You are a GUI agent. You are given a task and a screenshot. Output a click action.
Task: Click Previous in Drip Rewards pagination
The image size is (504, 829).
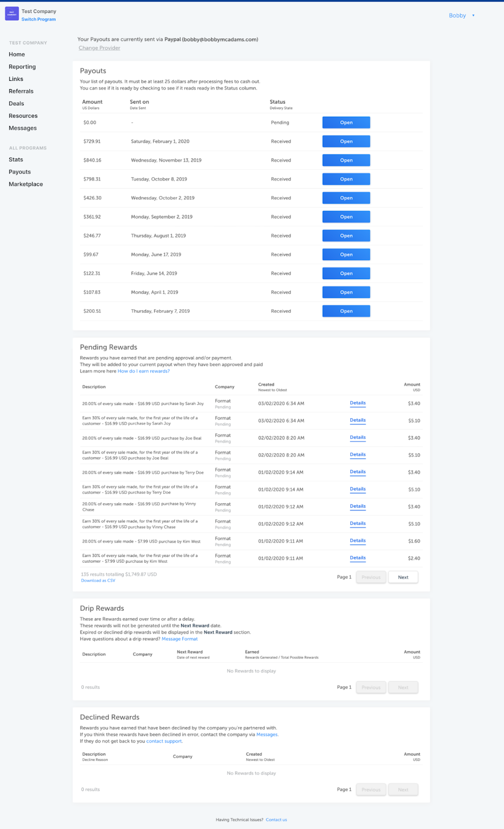371,688
